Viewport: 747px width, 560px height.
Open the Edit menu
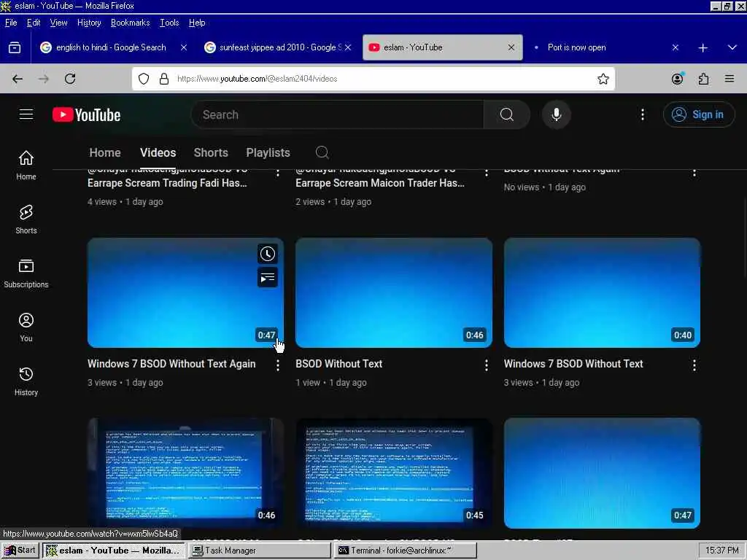pyautogui.click(x=34, y=23)
